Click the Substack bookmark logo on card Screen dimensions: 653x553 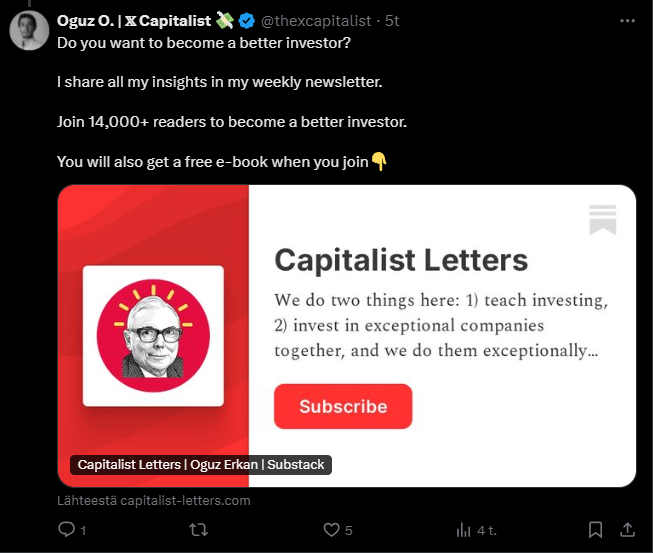click(x=603, y=219)
